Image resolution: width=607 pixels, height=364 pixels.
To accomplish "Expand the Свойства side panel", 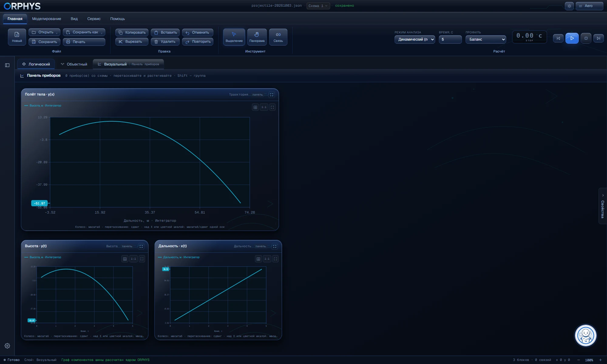I will coord(603,206).
